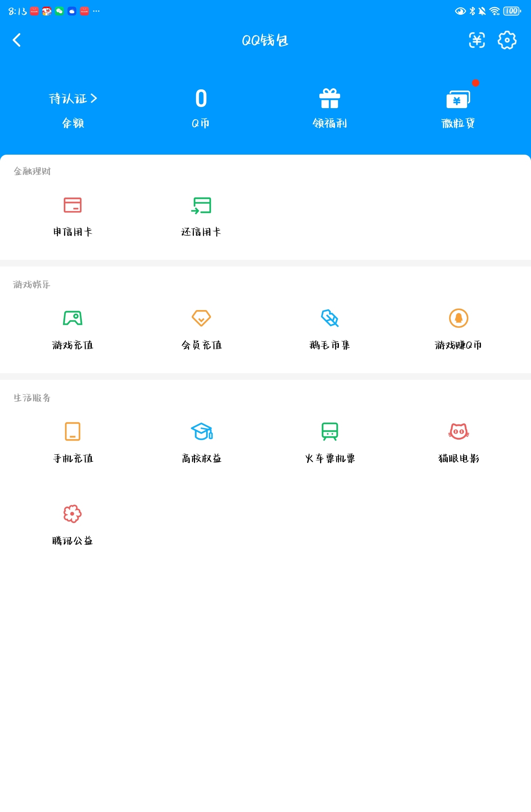Tap the 游戏充值 label

(73, 345)
